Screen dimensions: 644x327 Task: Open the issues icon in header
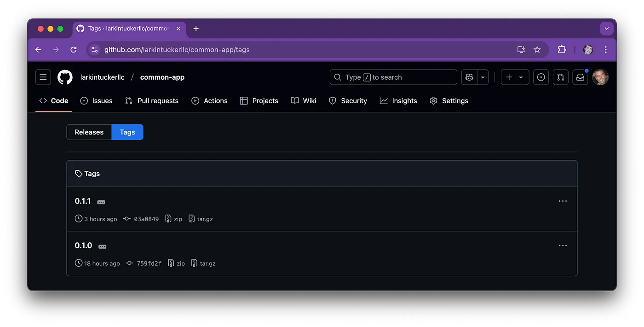click(541, 77)
